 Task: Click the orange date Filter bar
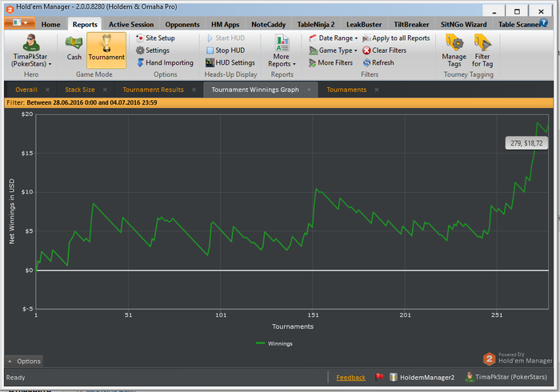279,103
